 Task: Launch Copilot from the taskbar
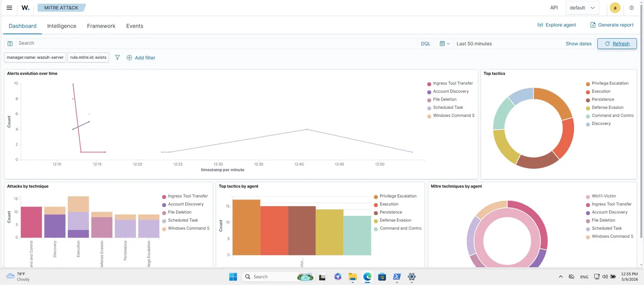[338, 277]
